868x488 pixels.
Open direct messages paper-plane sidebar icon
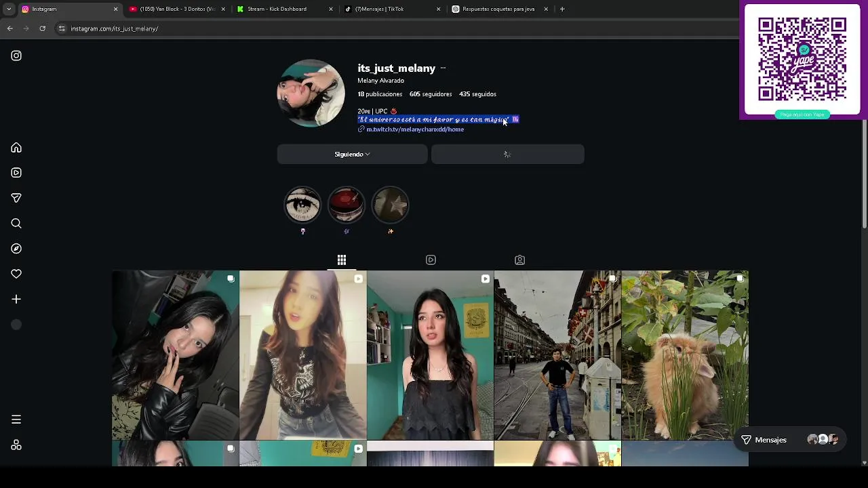click(16, 198)
